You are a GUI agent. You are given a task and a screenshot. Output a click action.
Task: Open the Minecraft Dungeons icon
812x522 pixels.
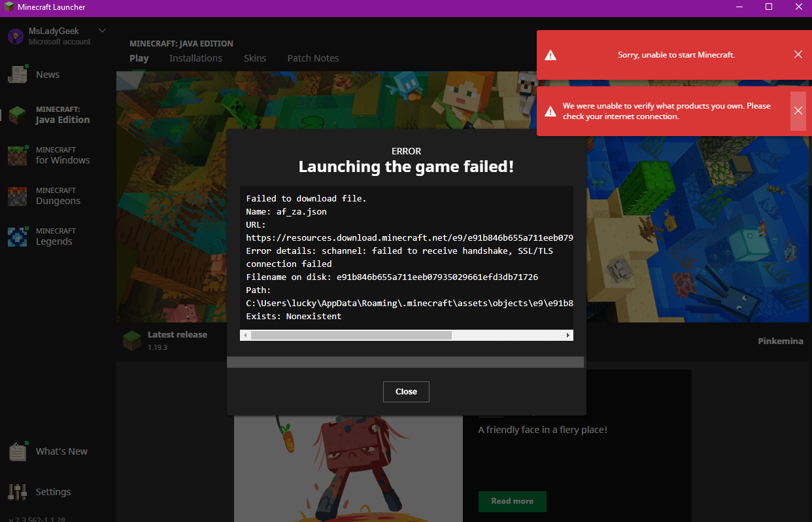coord(17,196)
